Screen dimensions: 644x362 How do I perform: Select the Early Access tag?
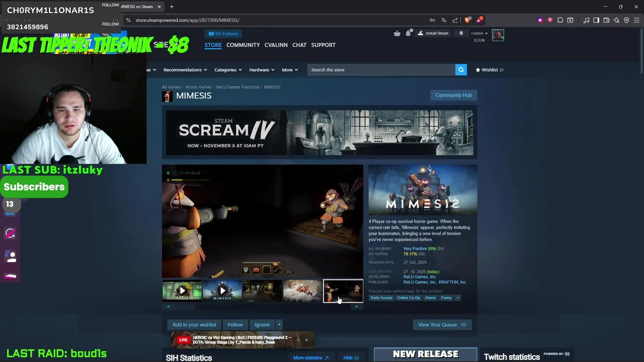[381, 298]
